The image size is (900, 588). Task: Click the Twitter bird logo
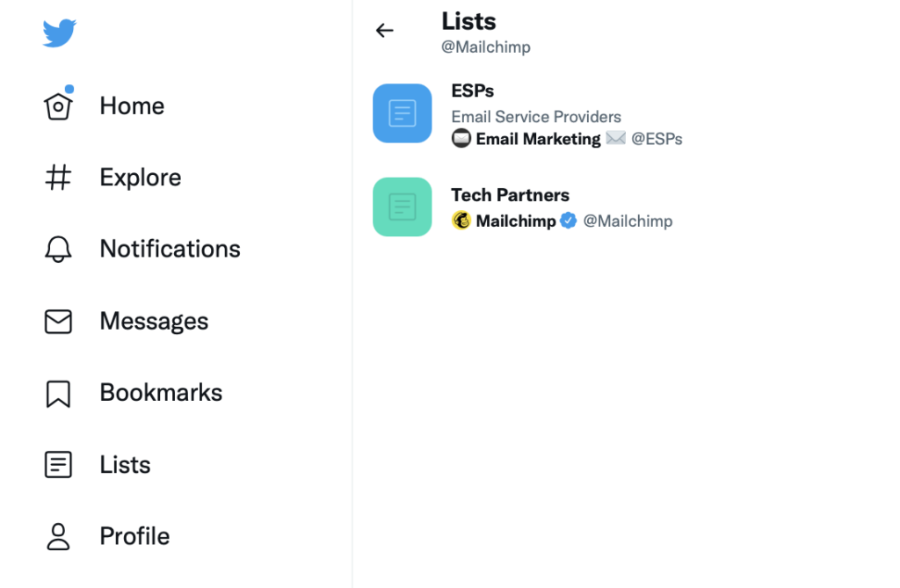(x=59, y=33)
